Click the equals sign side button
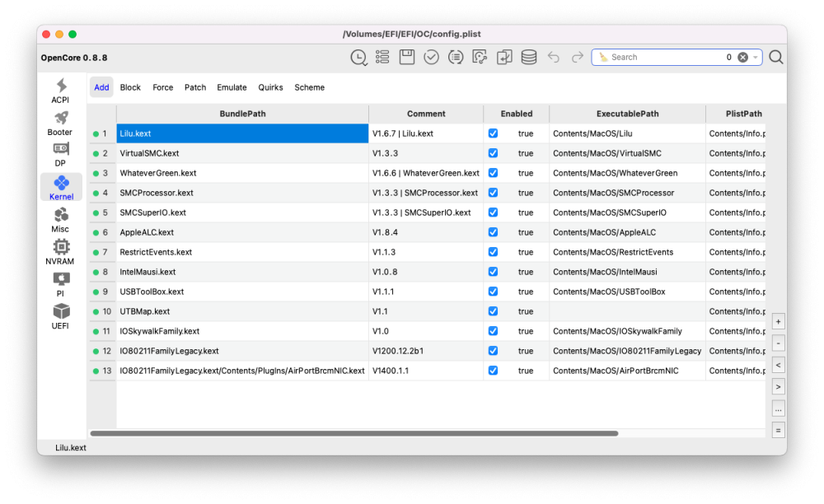This screenshot has width=824, height=504. [x=779, y=431]
